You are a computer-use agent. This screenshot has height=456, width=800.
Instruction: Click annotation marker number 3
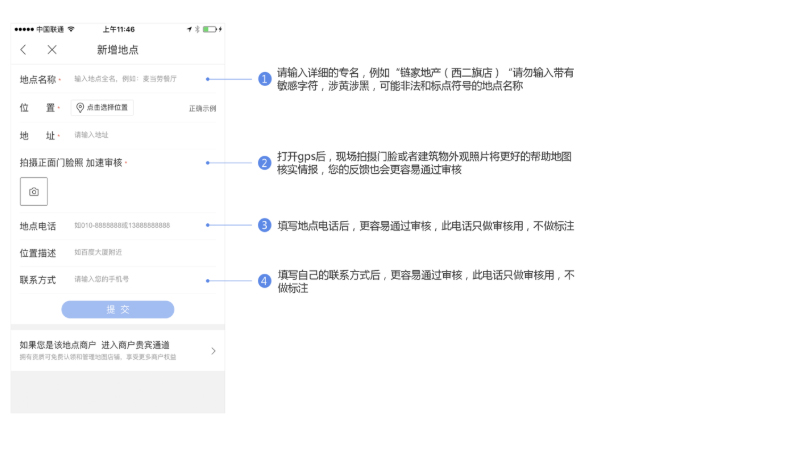click(265, 226)
